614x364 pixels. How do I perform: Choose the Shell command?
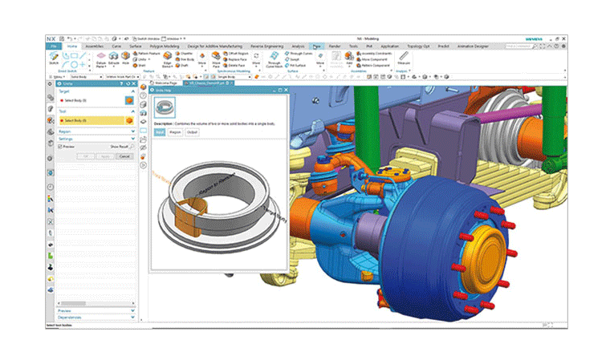(140, 65)
